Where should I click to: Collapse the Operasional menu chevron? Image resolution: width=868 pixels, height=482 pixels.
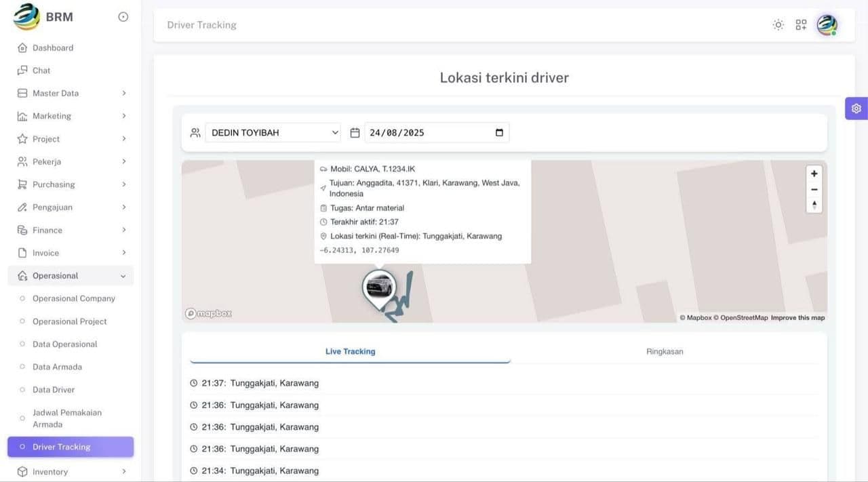123,276
